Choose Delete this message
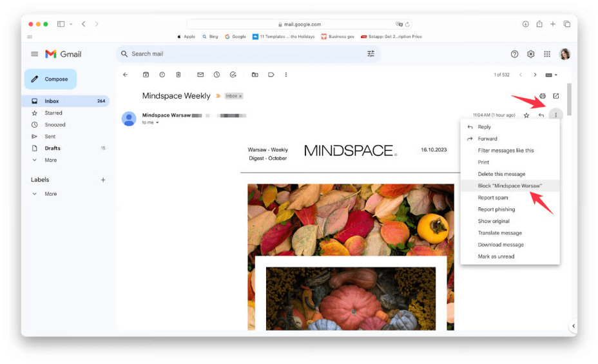598x364 pixels. (510, 174)
